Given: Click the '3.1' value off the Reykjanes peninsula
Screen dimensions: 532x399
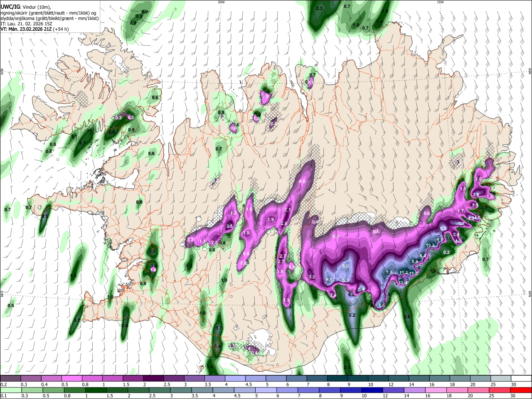Looking at the screenshot, I should click(x=77, y=320).
